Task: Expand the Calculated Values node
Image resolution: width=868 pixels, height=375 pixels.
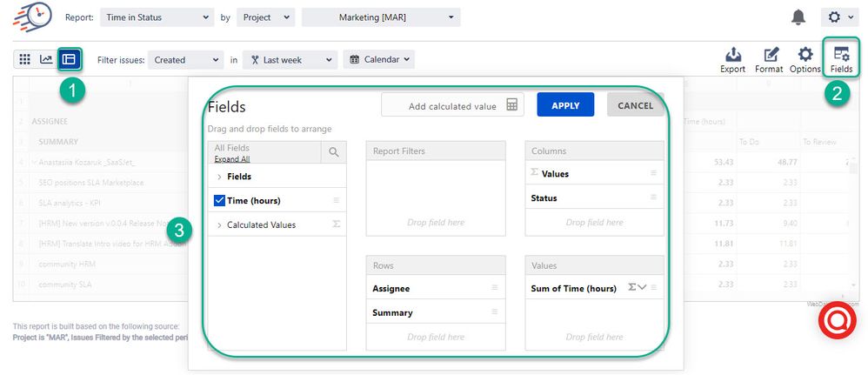Action: pos(219,224)
